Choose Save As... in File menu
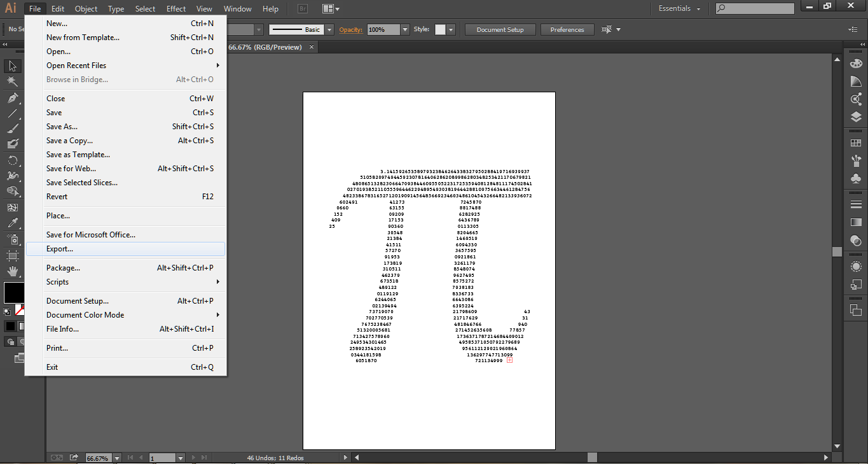The image size is (868, 464). coord(125,127)
